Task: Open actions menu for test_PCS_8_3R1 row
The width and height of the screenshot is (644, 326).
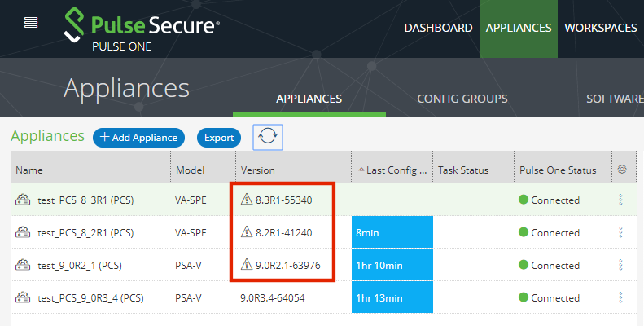Action: click(620, 200)
